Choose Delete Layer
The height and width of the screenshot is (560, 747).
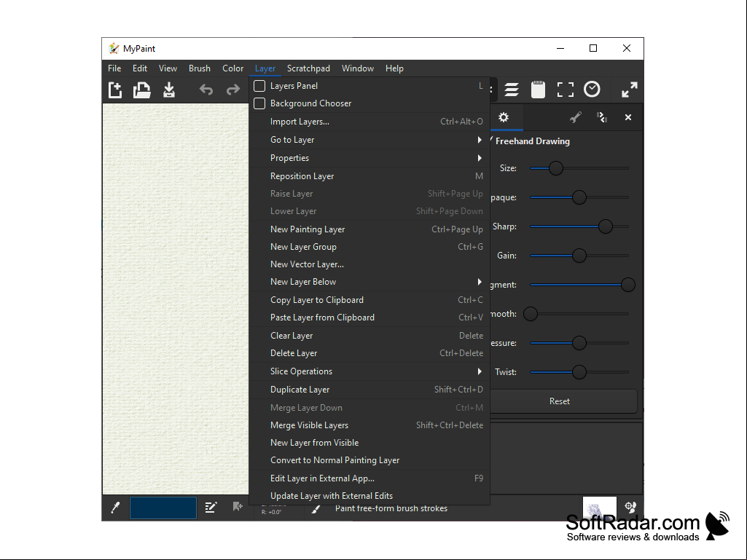369,353
